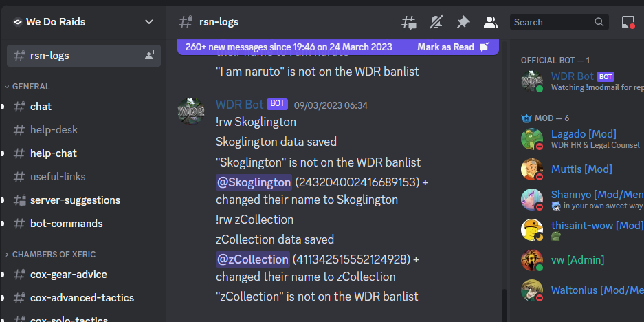Create invite for rsn-logs channel
This screenshot has height=322, width=644.
point(150,56)
